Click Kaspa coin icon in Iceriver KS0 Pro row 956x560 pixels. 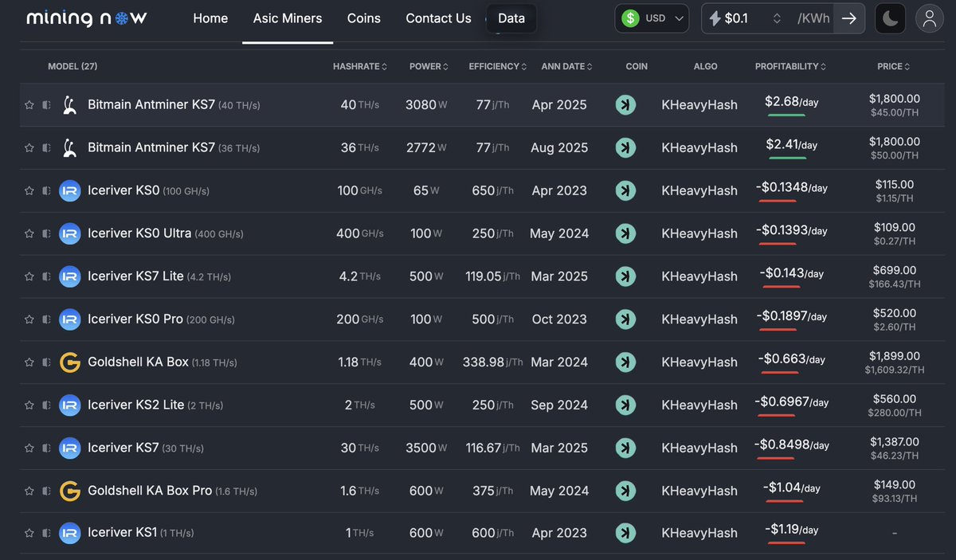click(x=625, y=319)
